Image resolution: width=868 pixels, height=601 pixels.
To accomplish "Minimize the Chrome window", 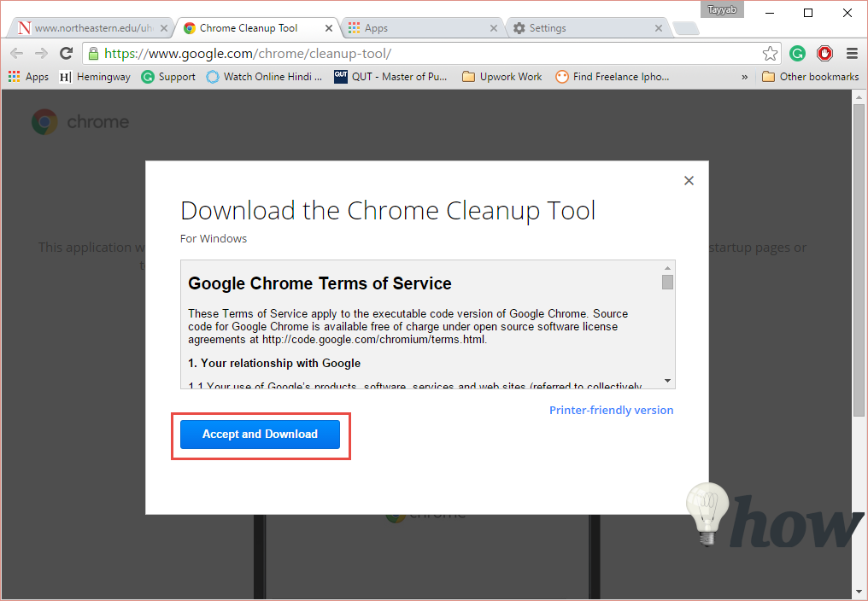I will 769,13.
